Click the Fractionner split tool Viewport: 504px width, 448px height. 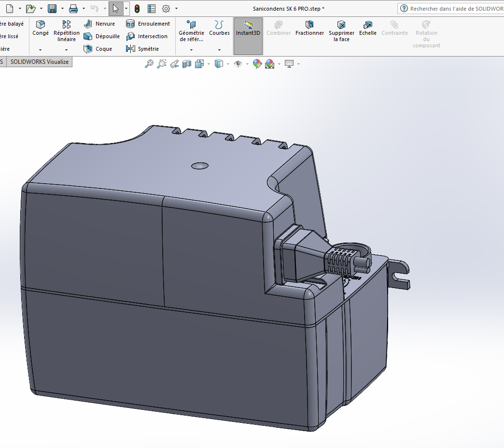click(309, 28)
